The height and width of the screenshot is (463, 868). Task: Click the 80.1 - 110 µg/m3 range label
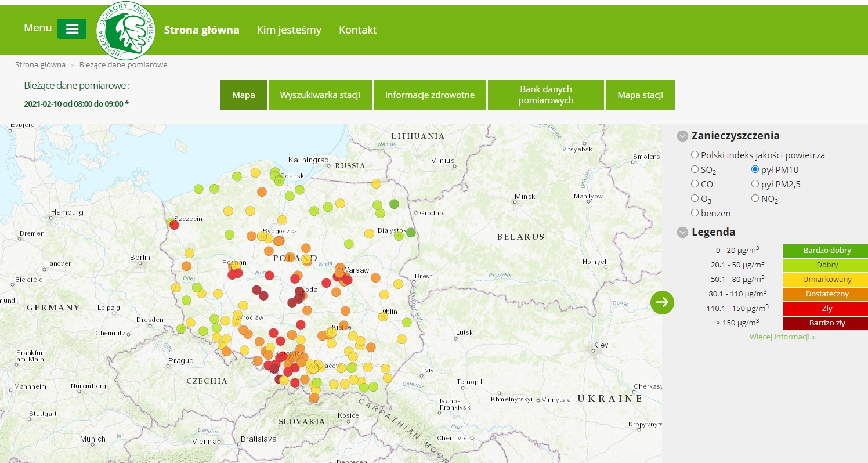[x=737, y=294]
